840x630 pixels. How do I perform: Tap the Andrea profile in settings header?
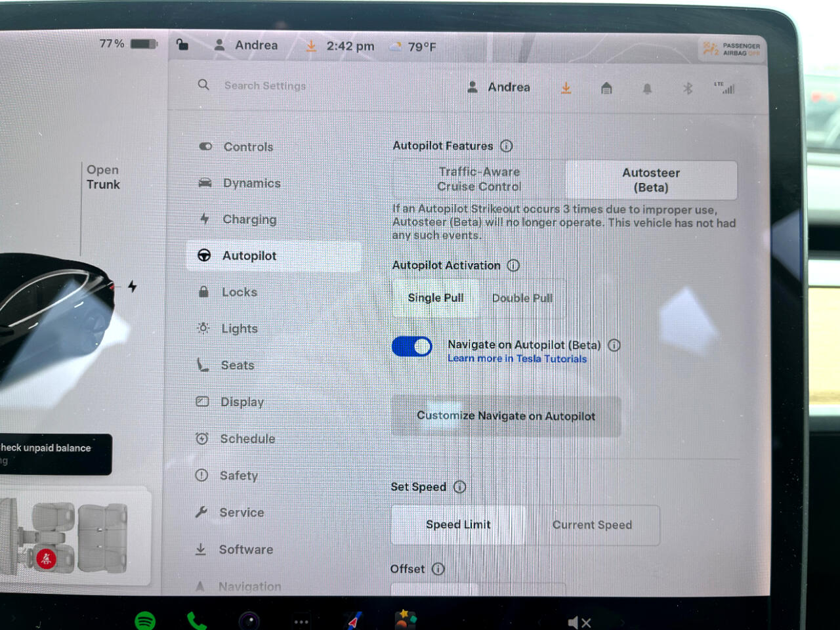tap(499, 87)
